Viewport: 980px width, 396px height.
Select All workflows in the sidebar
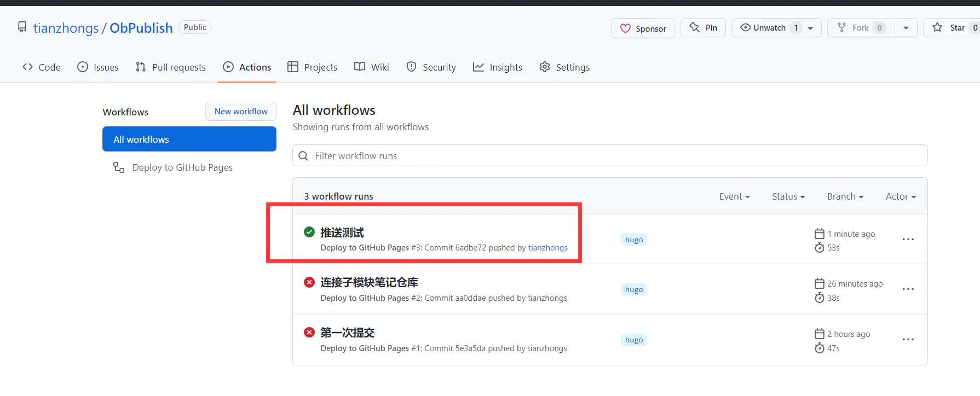[189, 139]
